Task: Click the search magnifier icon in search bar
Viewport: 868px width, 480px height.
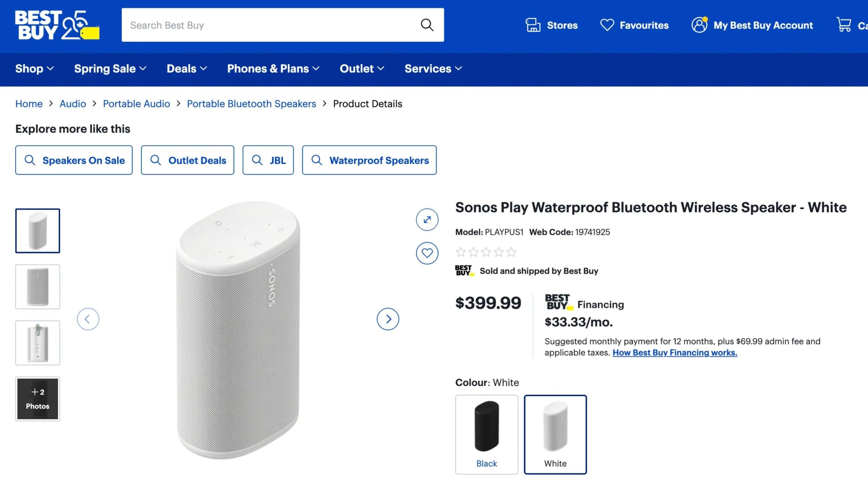Action: coord(427,25)
